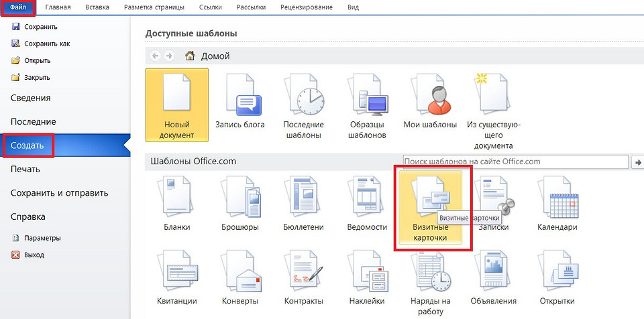Open the Календари template category

(x=557, y=204)
